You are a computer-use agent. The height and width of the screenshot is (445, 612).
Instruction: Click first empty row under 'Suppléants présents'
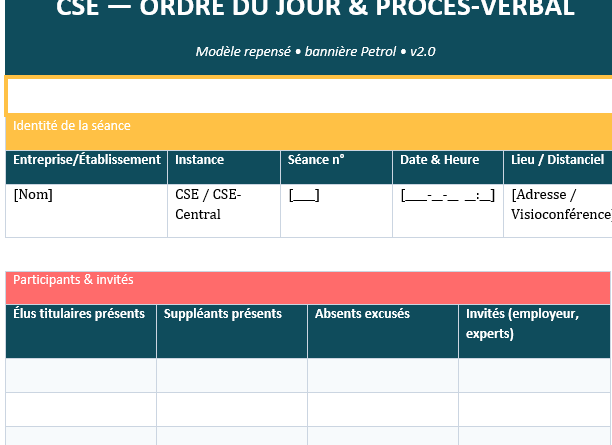[x=232, y=375]
